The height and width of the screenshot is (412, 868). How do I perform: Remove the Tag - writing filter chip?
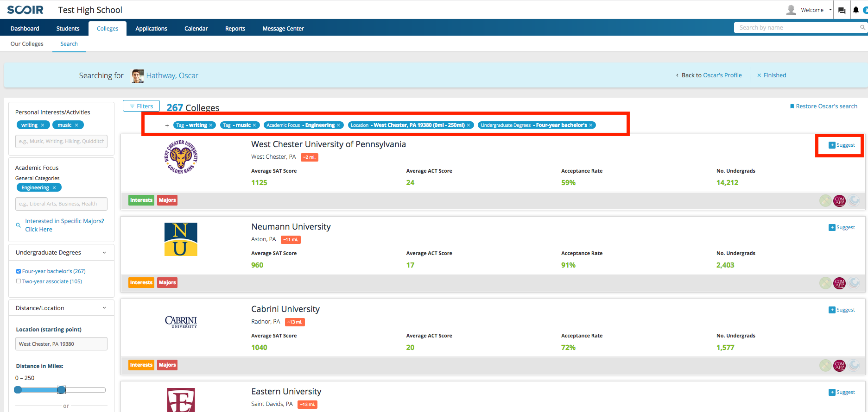210,125
